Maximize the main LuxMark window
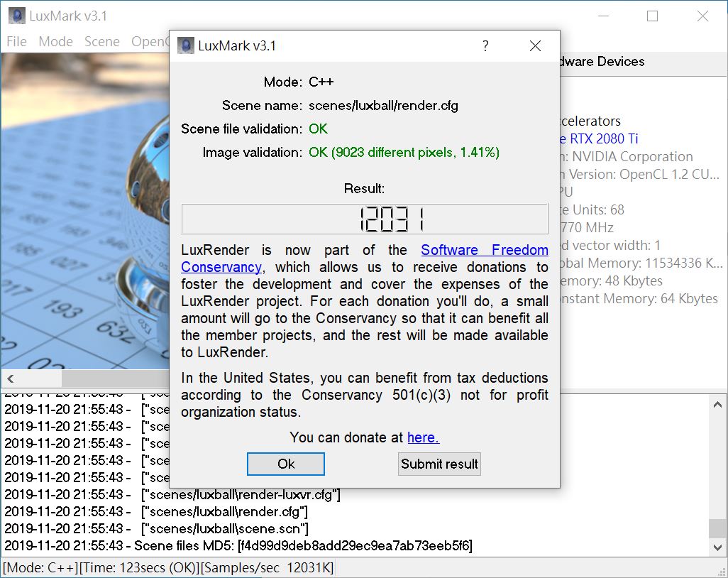The width and height of the screenshot is (728, 578). click(652, 16)
